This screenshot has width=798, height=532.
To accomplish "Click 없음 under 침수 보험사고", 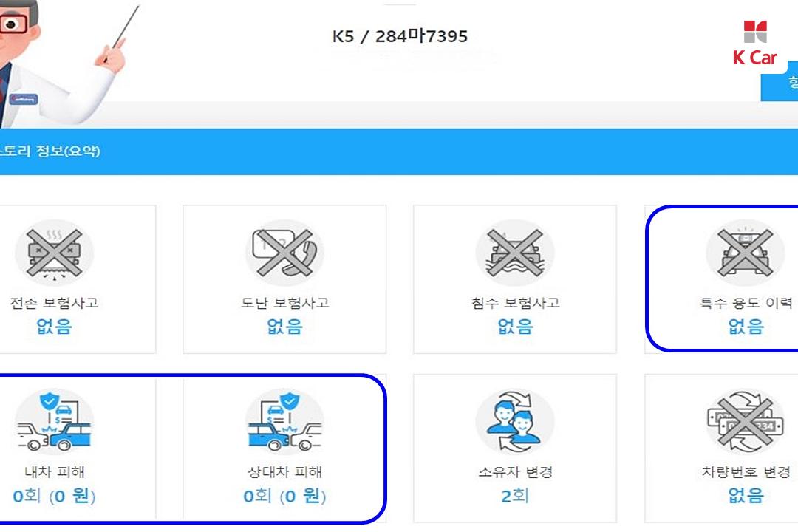I will coord(515,327).
